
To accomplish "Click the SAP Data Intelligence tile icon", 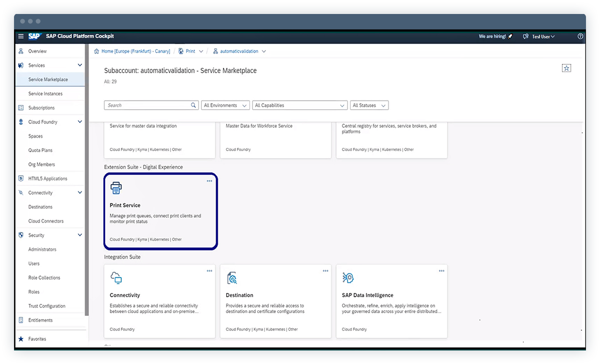I will pos(348,278).
